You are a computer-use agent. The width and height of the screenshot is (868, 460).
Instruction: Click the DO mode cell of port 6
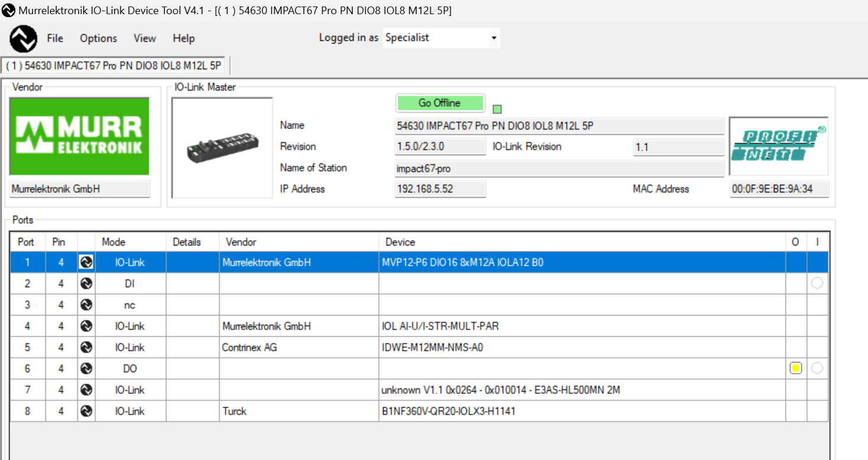[130, 368]
